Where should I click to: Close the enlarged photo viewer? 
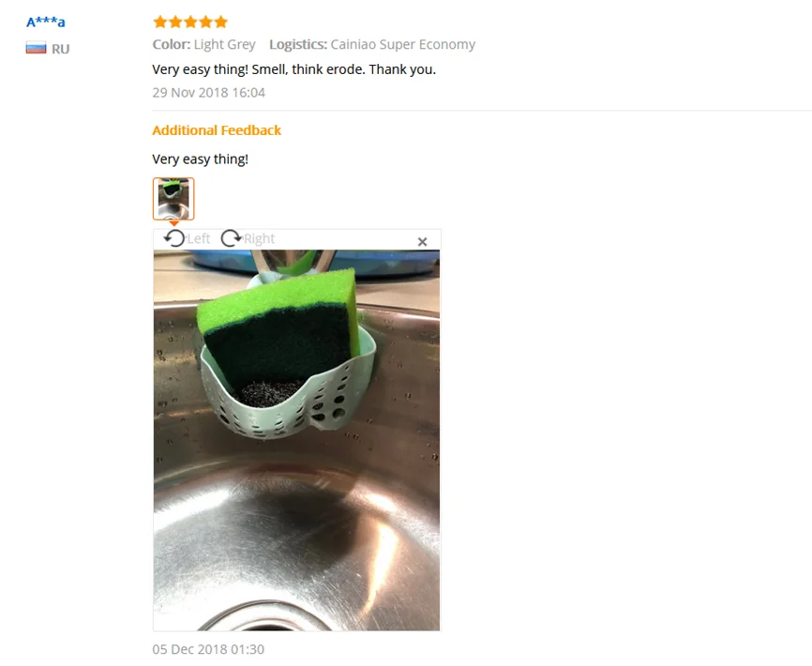pyautogui.click(x=422, y=242)
